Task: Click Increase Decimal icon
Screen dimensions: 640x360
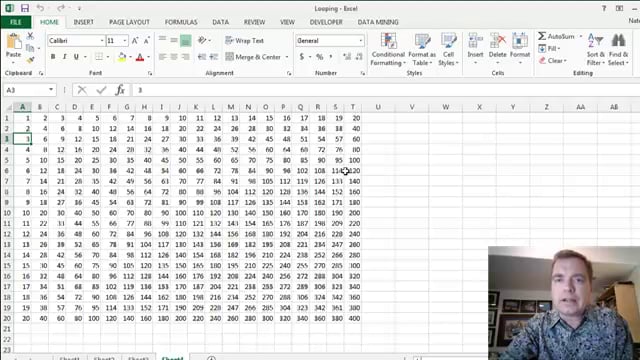Action: click(x=347, y=57)
